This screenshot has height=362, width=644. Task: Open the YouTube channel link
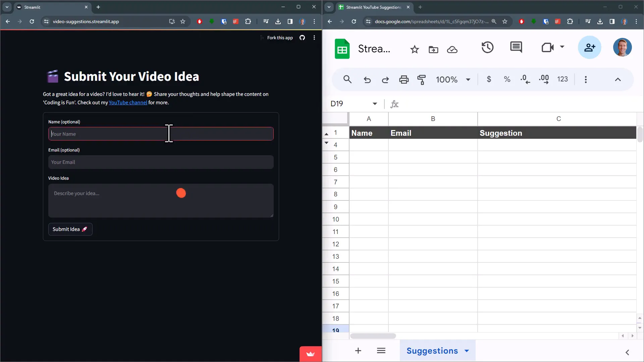tap(128, 103)
